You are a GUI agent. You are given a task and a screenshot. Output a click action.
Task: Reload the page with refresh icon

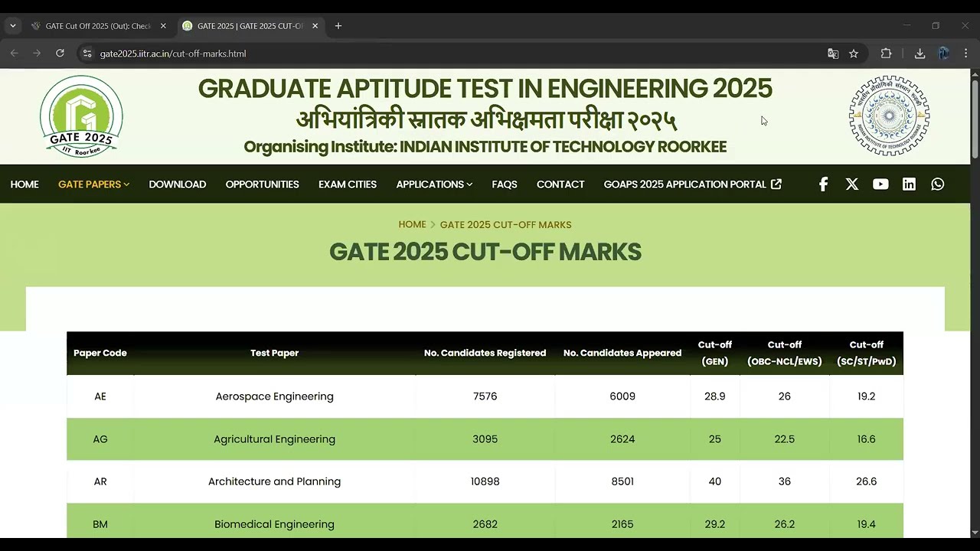(x=60, y=54)
